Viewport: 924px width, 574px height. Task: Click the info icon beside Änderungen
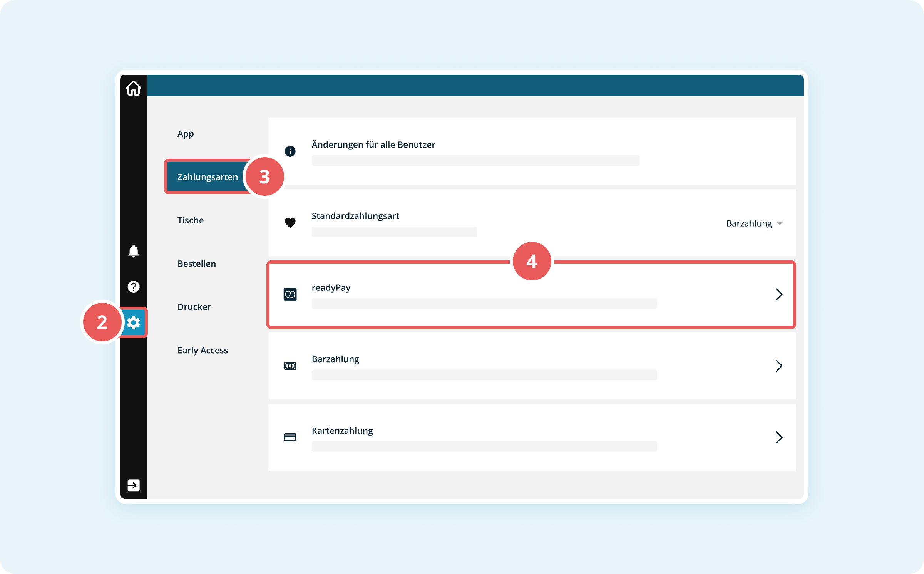click(x=290, y=151)
